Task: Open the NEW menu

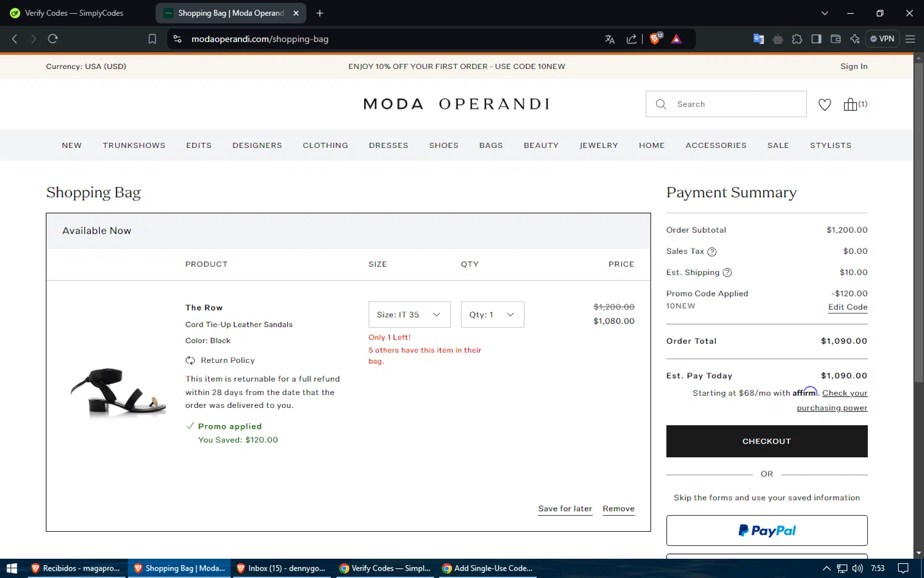Action: [x=71, y=145]
